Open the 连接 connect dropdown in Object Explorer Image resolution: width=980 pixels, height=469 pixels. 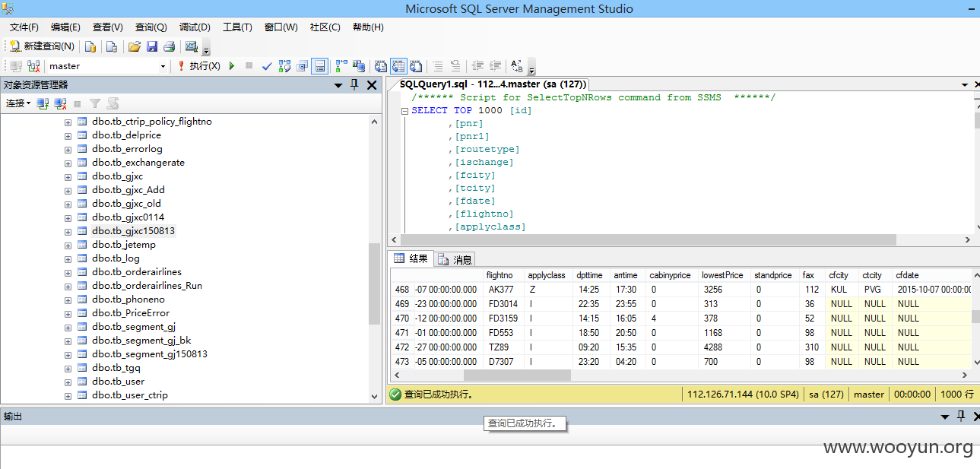coord(18,103)
